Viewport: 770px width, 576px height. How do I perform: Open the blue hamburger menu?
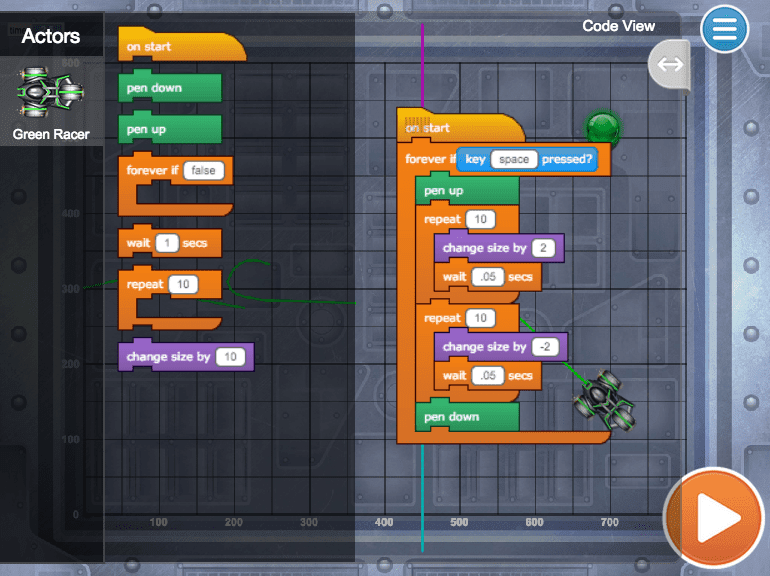[724, 29]
